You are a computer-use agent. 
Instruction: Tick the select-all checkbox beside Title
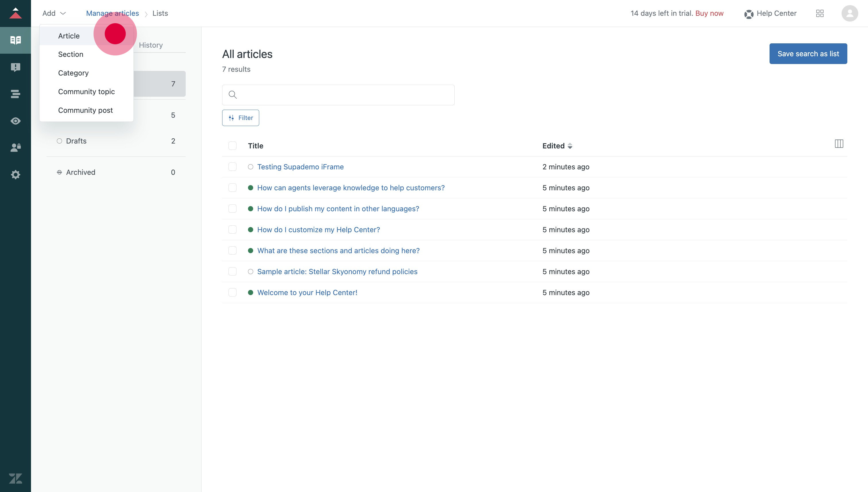(x=232, y=146)
